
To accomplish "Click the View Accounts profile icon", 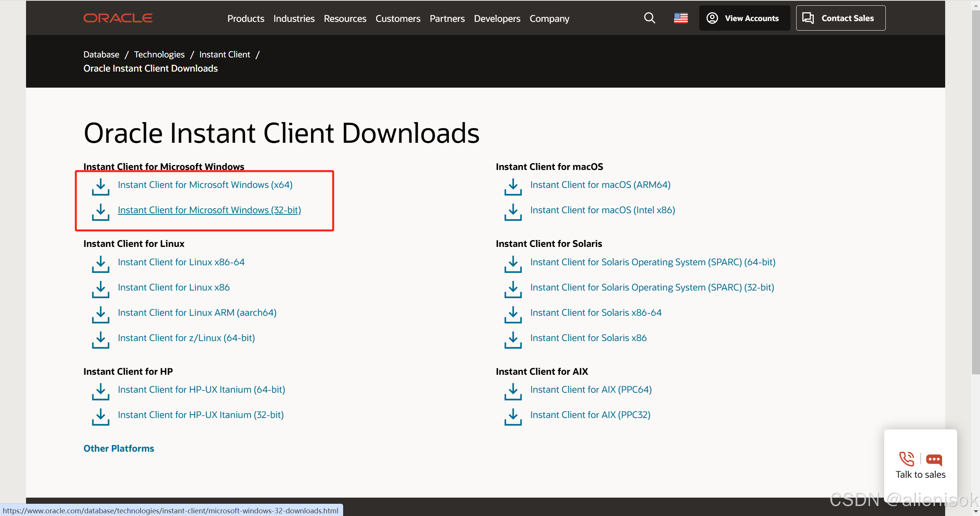I will point(712,18).
